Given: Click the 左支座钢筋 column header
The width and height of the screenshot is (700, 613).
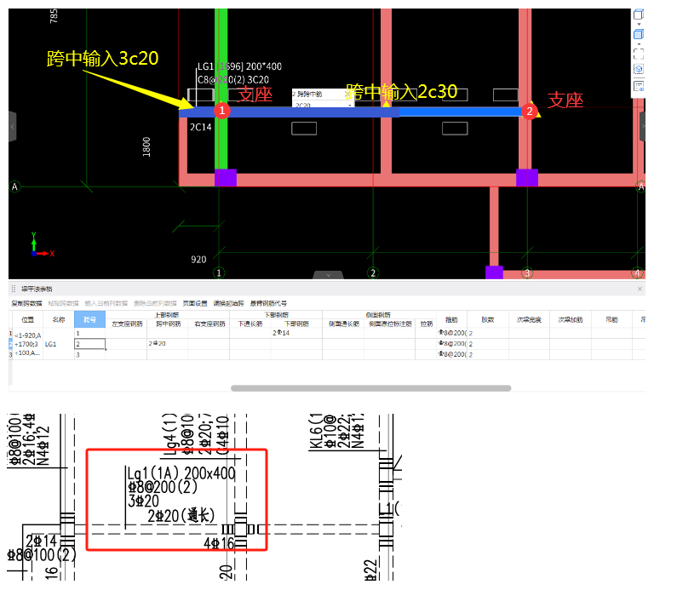Looking at the screenshot, I should point(127,324).
